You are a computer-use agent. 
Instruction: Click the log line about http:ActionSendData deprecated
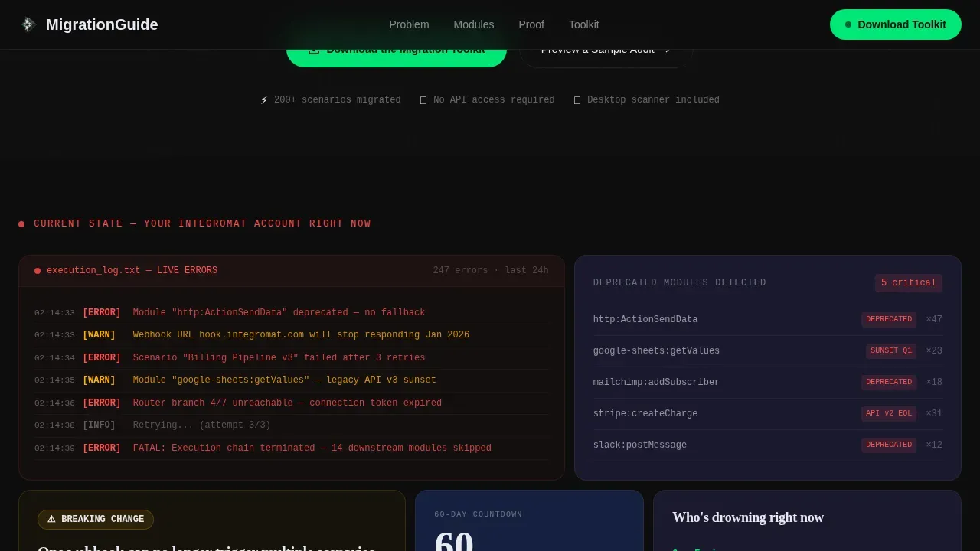click(x=291, y=313)
